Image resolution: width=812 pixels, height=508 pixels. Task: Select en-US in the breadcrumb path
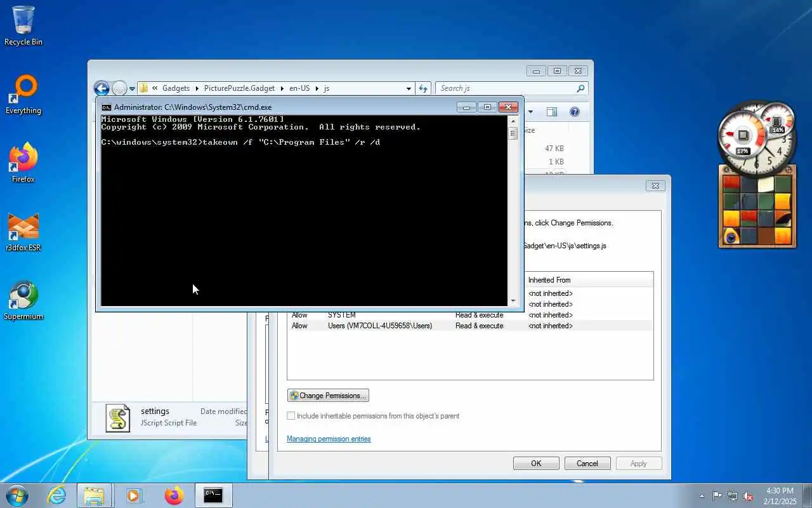(299, 88)
